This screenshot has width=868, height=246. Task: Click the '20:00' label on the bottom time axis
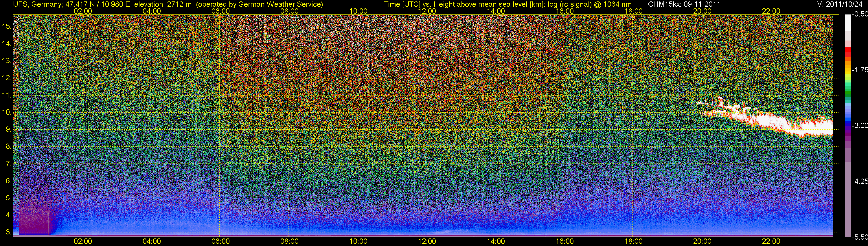702,241
